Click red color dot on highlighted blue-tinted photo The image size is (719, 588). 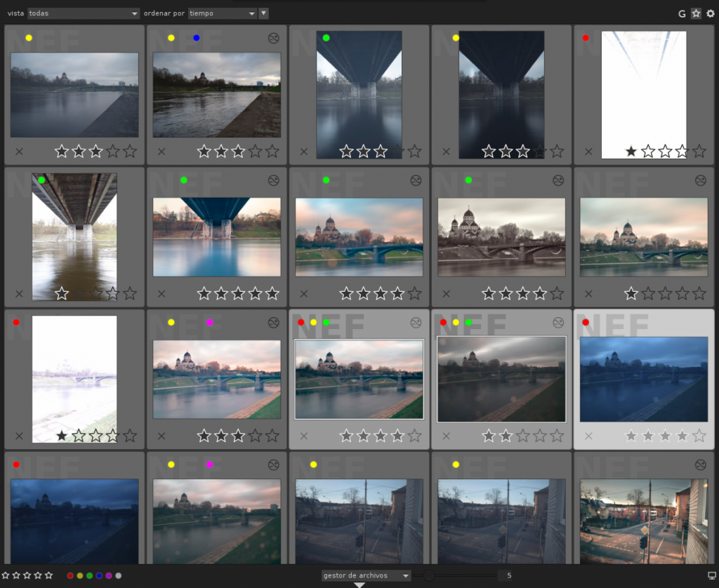[x=586, y=322]
